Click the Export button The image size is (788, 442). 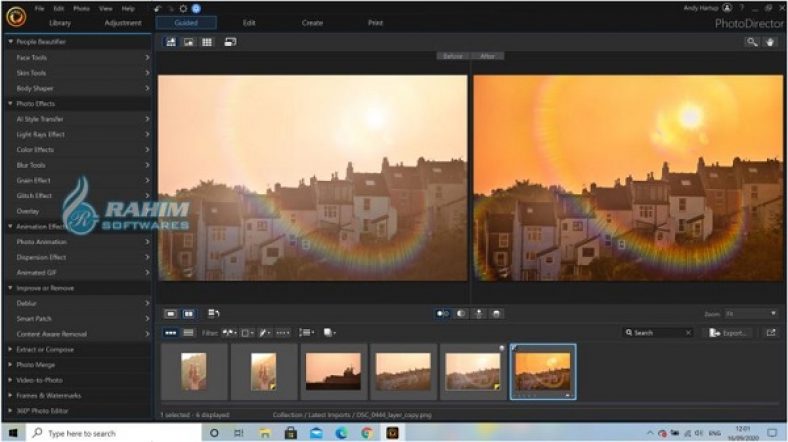tap(730, 332)
